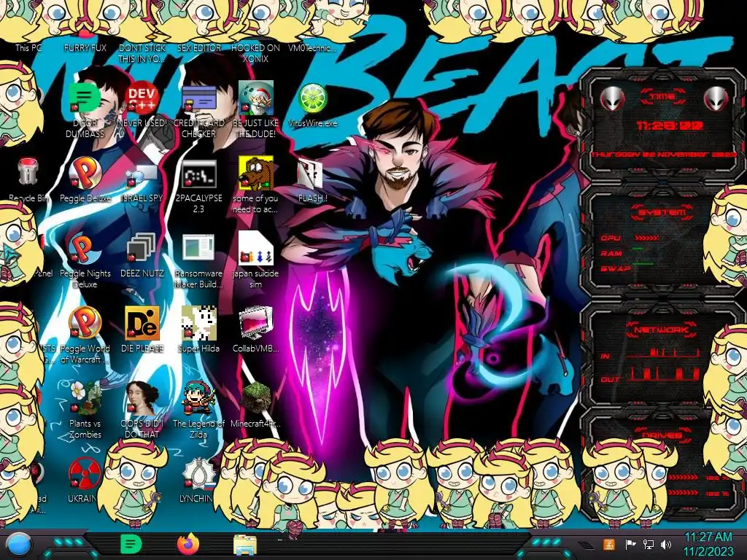Click the network IN traffic graph
This screenshot has height=560, width=747.
tap(663, 352)
